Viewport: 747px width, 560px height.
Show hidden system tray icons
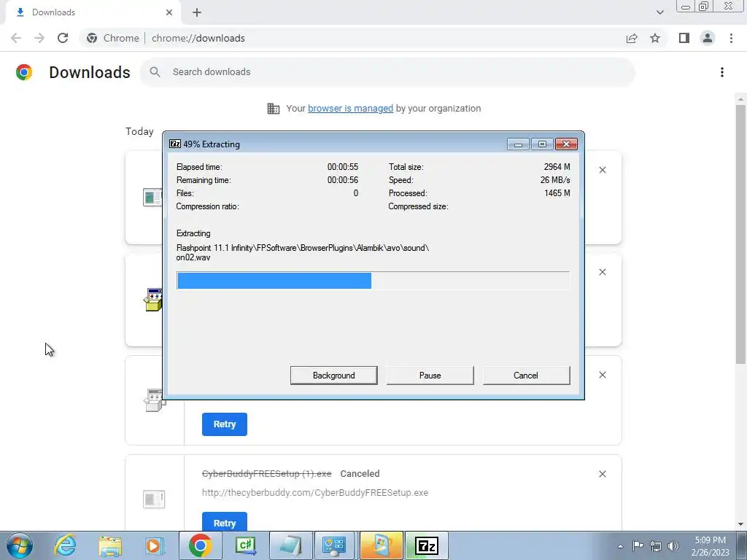pyautogui.click(x=620, y=546)
